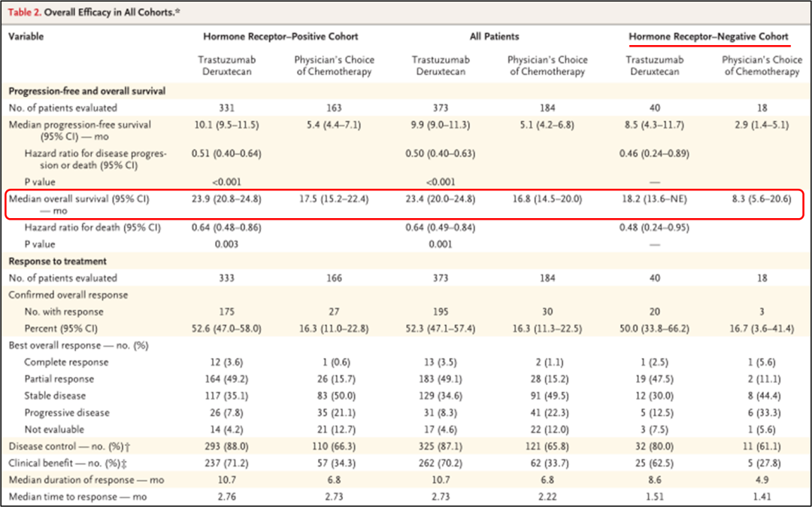The image size is (812, 507).
Task: Click the 'Hormone Receptor–Negative Cohort' header
Action: (x=708, y=37)
